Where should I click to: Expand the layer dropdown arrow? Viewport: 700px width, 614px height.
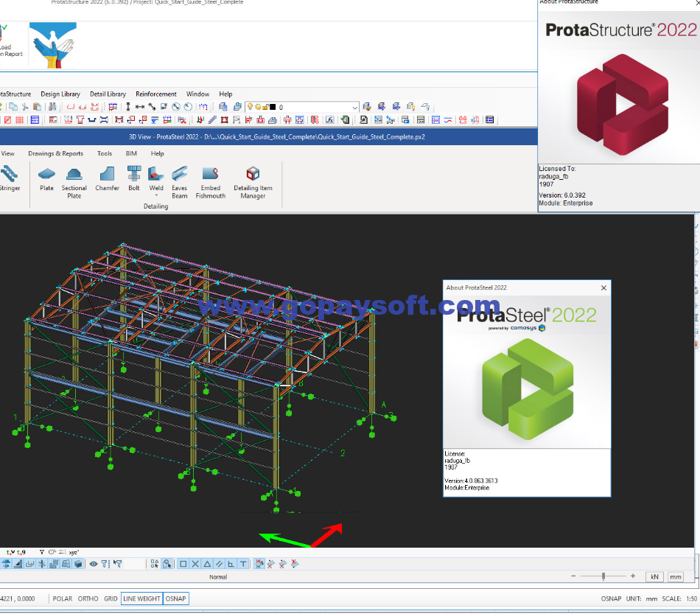click(x=354, y=107)
